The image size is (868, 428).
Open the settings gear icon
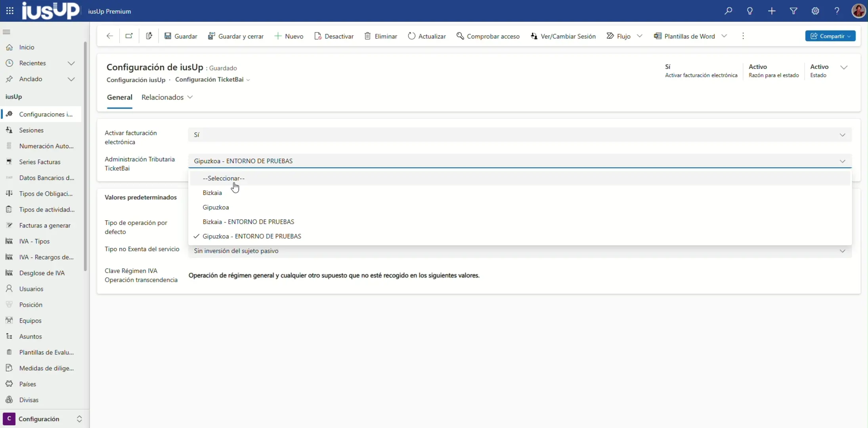(815, 11)
